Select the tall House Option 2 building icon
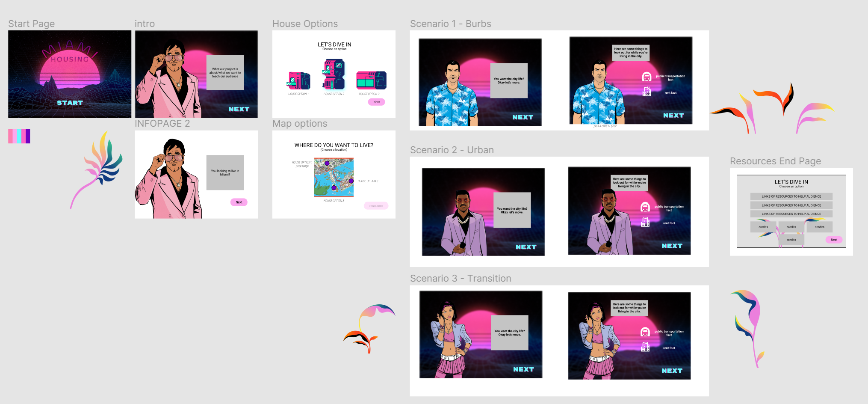This screenshot has width=868, height=404. [x=334, y=74]
